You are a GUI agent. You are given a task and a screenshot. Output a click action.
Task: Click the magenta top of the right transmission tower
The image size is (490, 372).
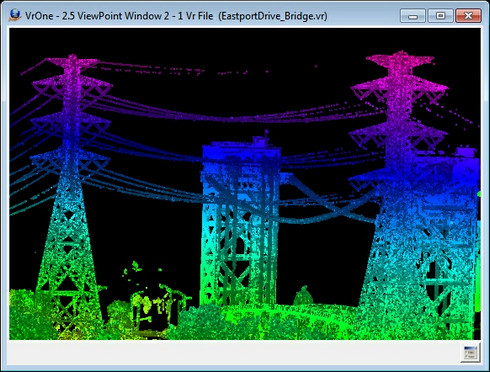coord(401,59)
